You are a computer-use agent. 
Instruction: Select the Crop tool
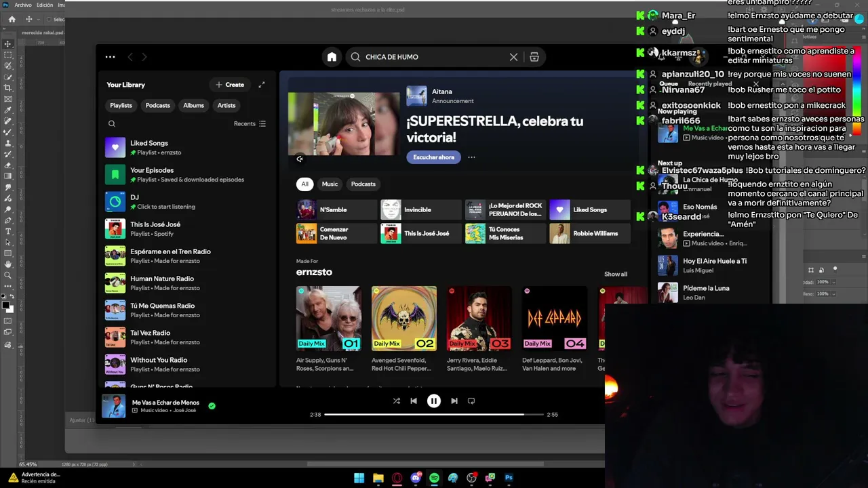coord(8,88)
